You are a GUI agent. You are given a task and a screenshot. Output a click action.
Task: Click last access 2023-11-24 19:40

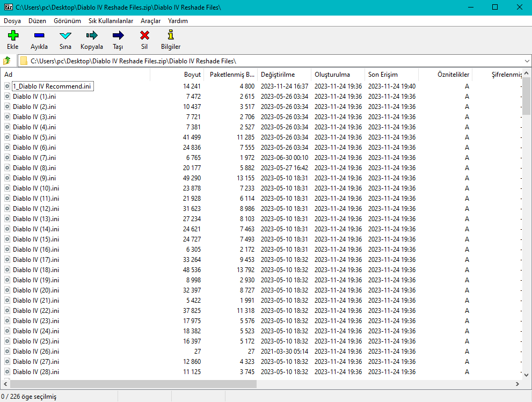[x=392, y=86]
